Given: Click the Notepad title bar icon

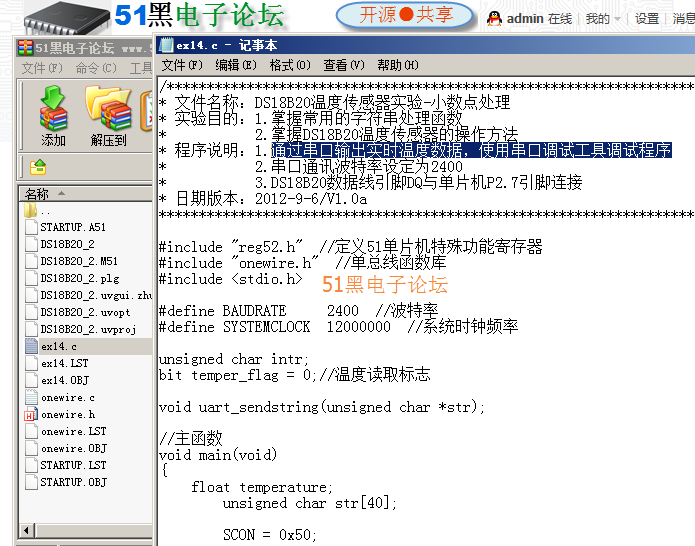Looking at the screenshot, I should coord(166,45).
